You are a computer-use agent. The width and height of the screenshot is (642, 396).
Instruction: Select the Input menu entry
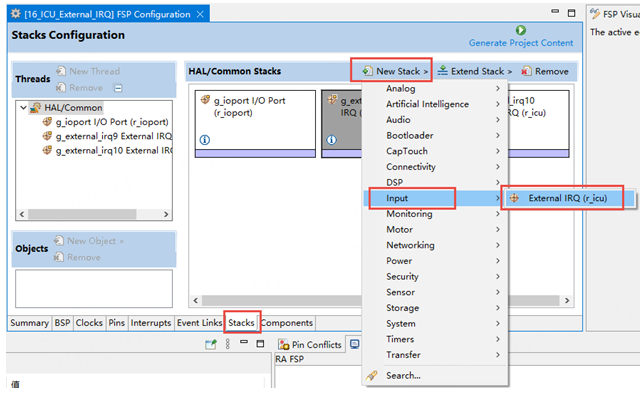435,198
